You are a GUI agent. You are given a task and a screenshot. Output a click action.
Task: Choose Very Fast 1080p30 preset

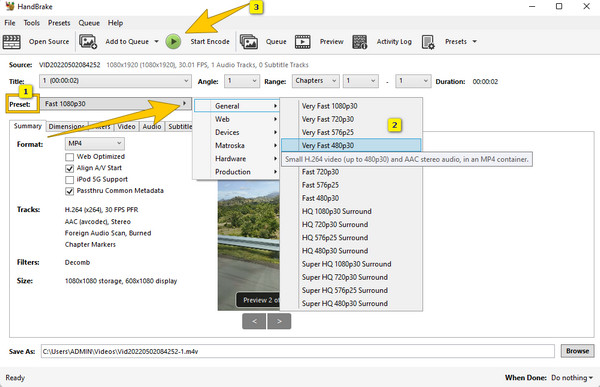coord(351,106)
